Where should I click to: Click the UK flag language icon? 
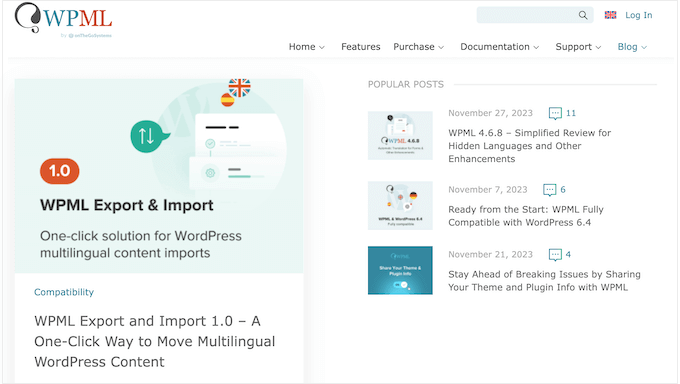pos(610,15)
